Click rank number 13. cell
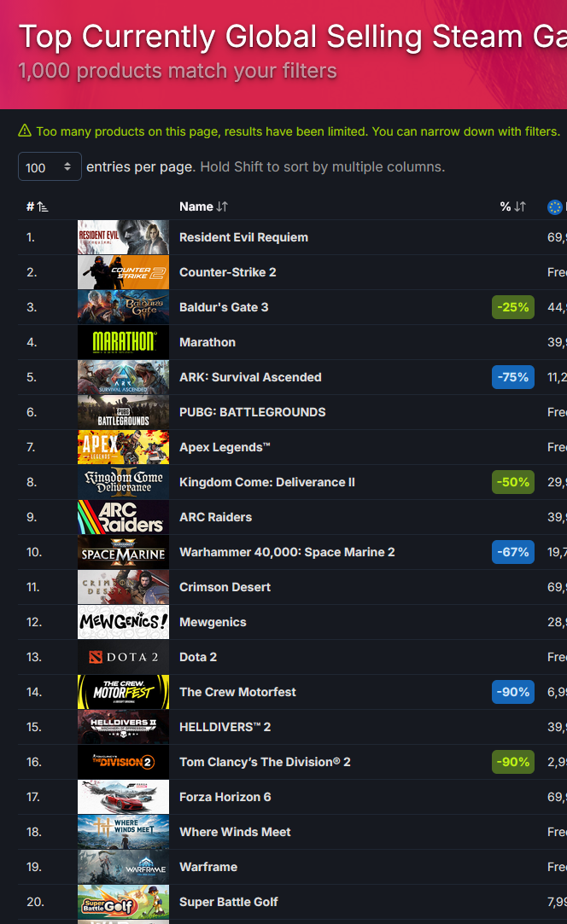Viewport: 567px width, 924px height. pyautogui.click(x=33, y=657)
